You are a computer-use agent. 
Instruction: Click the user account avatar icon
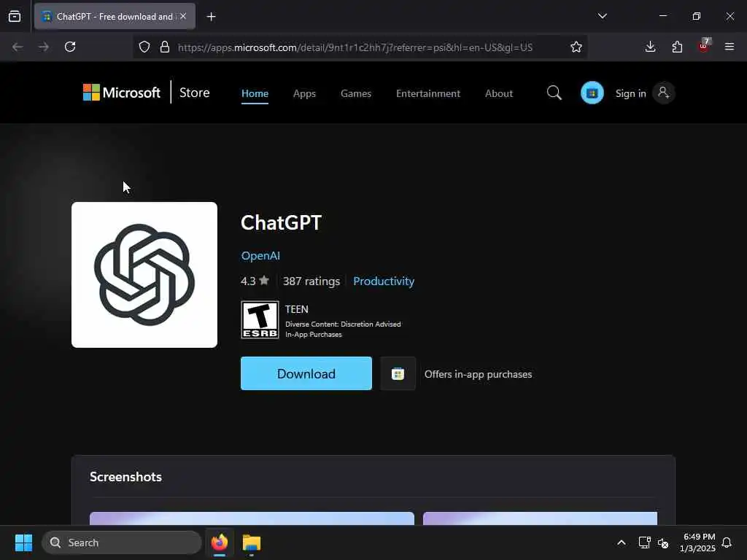point(664,93)
